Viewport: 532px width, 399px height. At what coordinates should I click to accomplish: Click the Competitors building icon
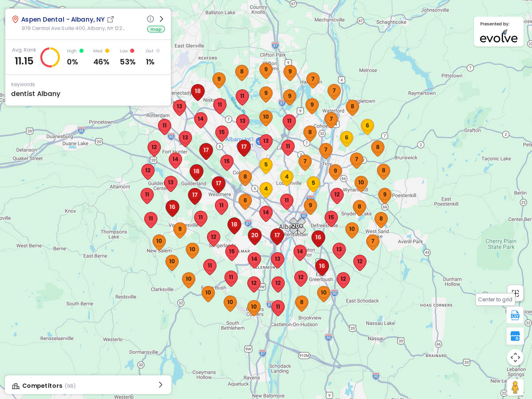16,386
